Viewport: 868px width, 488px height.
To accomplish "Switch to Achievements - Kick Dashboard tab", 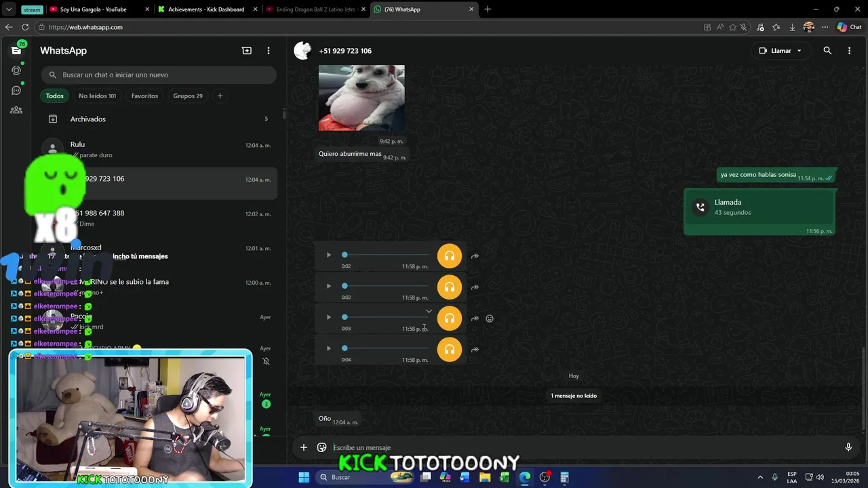I will pos(207,9).
